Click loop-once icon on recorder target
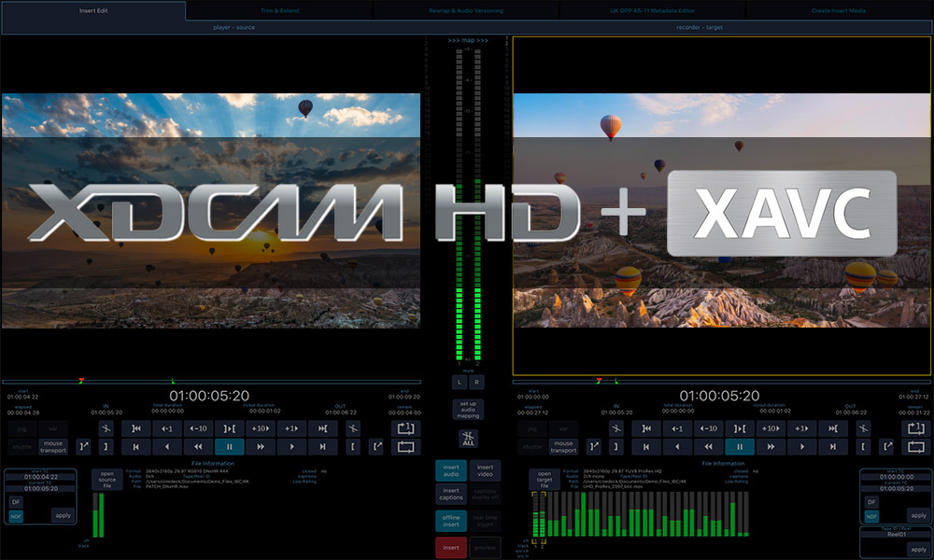 tap(915, 428)
